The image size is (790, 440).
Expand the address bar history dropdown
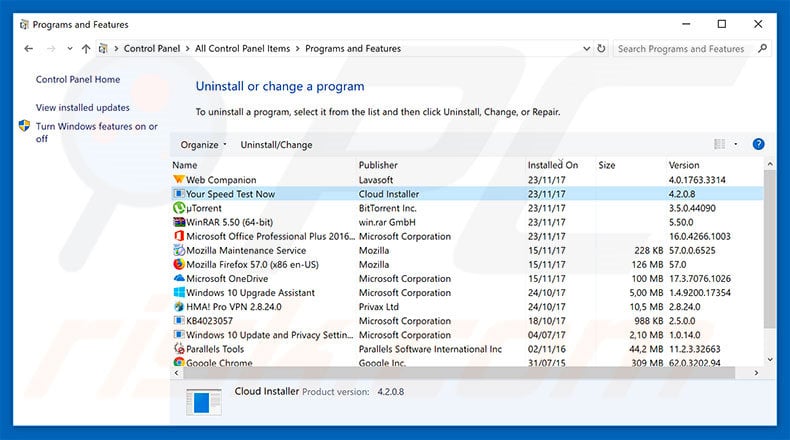(x=586, y=48)
